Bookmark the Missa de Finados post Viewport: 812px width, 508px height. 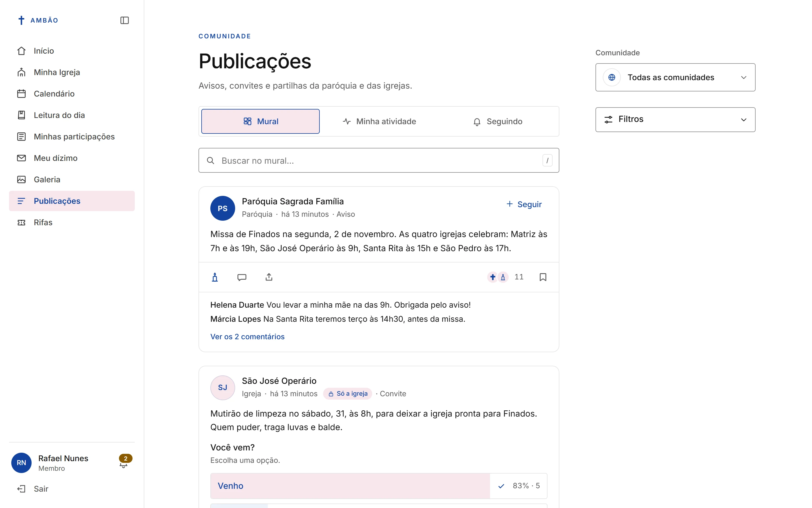543,277
